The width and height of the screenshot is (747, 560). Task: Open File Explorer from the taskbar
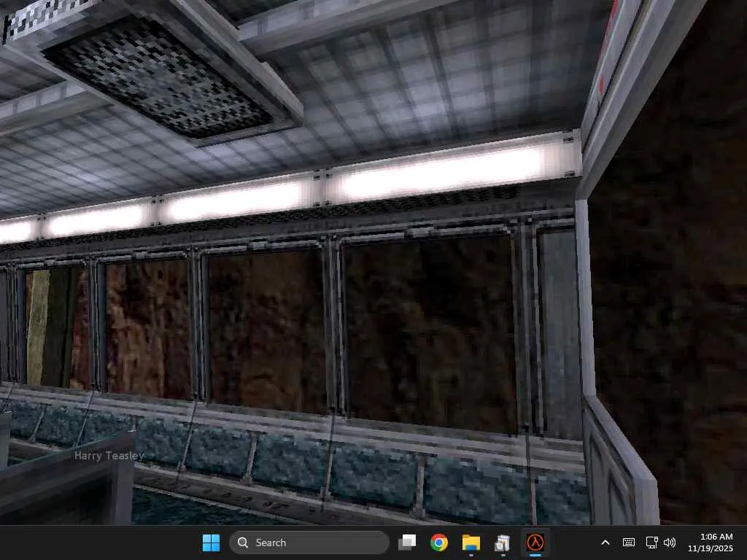coord(471,542)
